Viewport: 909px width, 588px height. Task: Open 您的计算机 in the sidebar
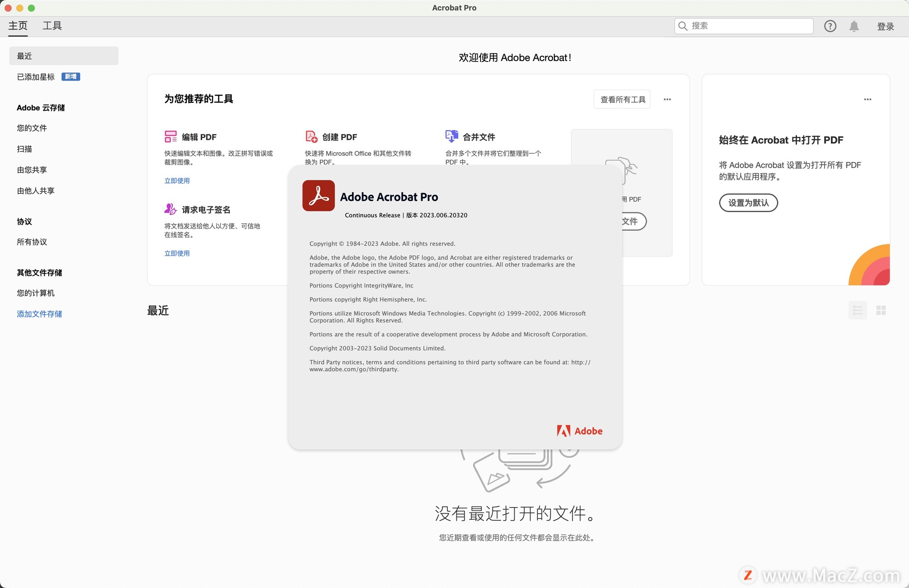click(36, 293)
